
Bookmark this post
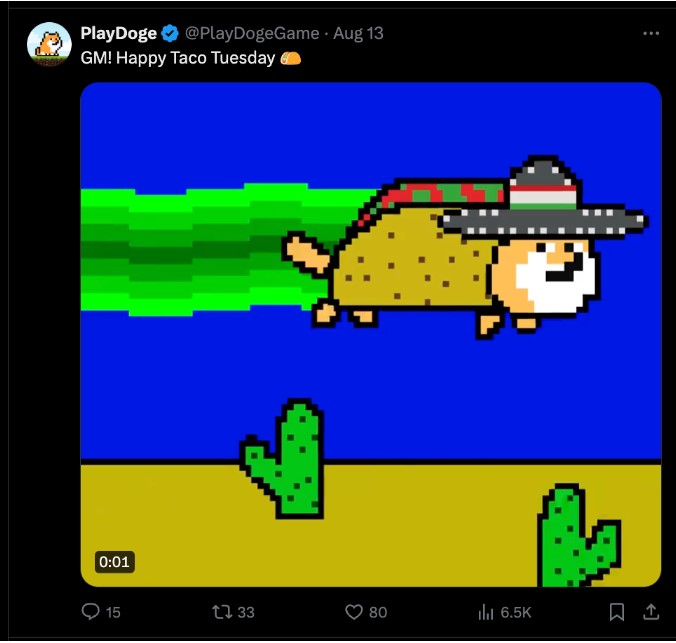click(x=617, y=612)
